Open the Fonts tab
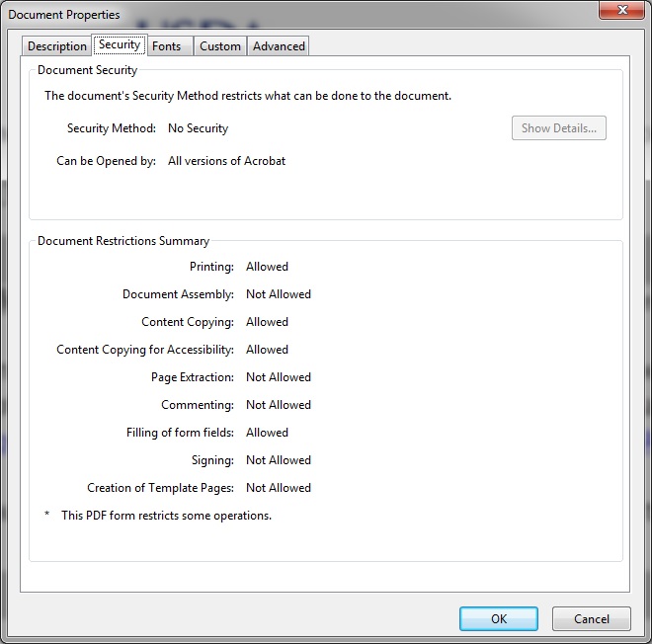 [166, 46]
